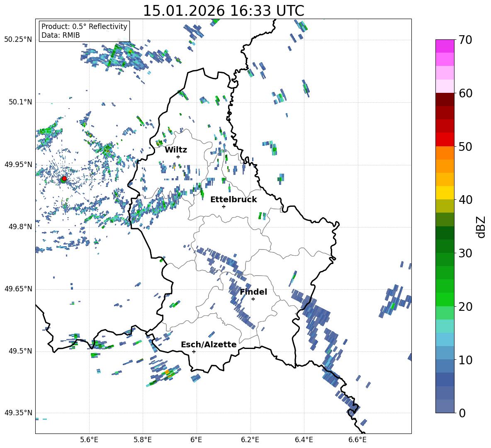491x448 pixels.
Task: Click the 49.5°N latitude tick label
Action: (20, 351)
